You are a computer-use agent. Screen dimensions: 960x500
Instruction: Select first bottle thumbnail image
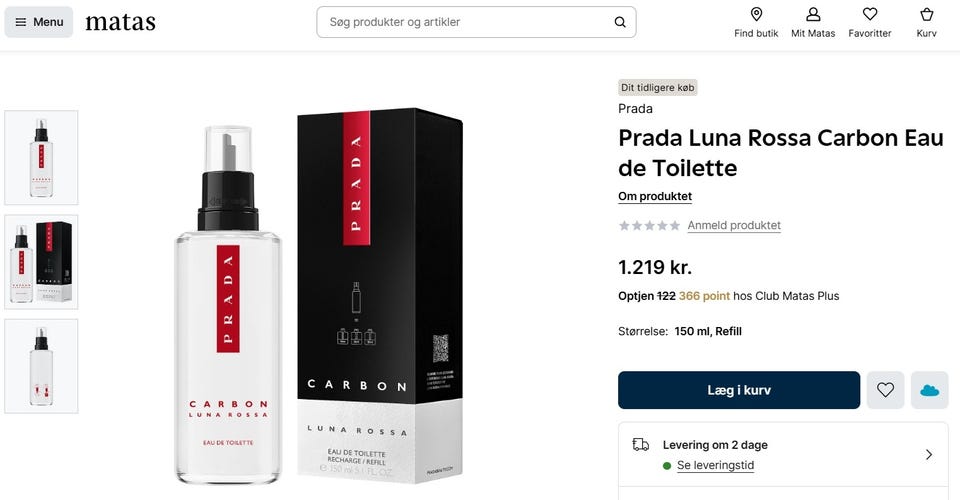click(42, 158)
